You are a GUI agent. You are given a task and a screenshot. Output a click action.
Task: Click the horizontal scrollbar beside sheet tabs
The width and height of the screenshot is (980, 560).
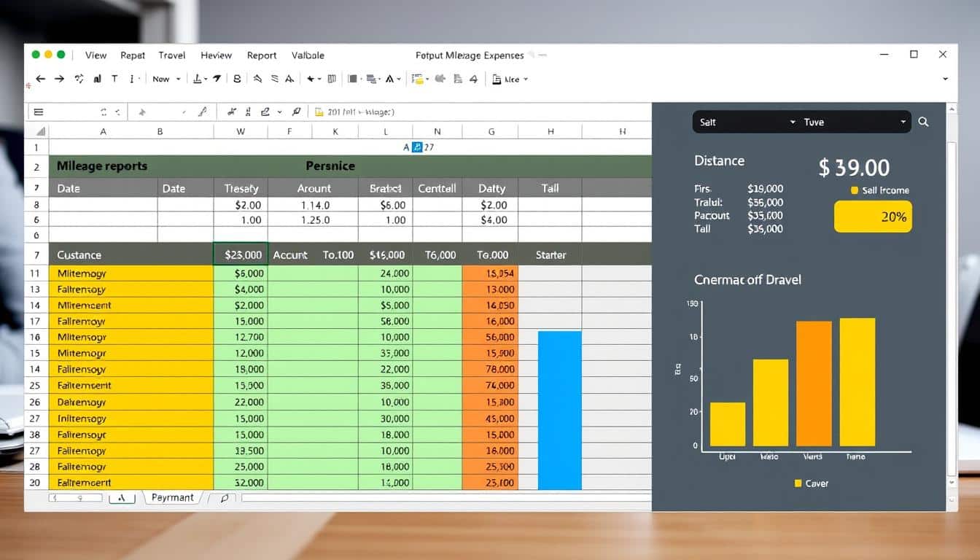(445, 497)
